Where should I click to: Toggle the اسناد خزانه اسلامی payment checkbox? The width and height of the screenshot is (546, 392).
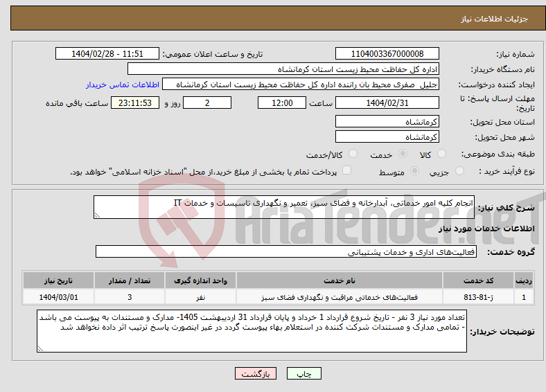[347, 170]
